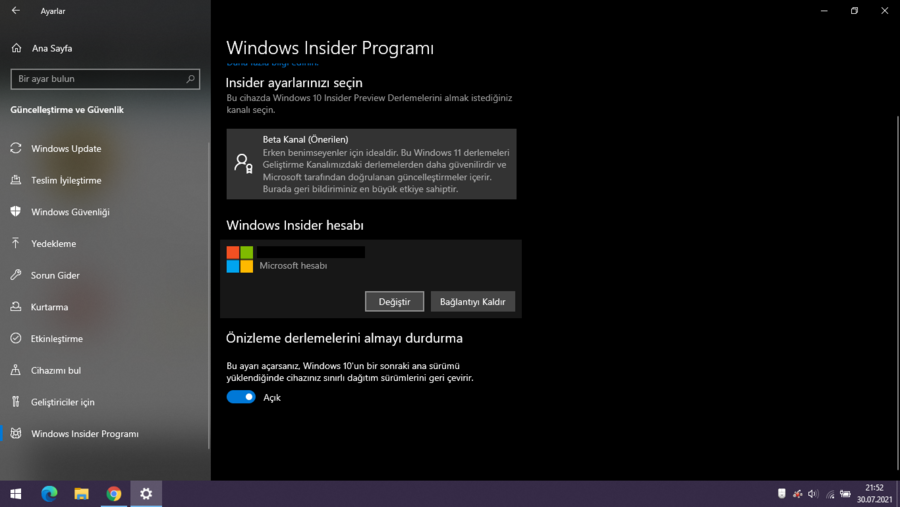
Task: Select the Yedekleme upload arrow icon
Action: point(16,243)
